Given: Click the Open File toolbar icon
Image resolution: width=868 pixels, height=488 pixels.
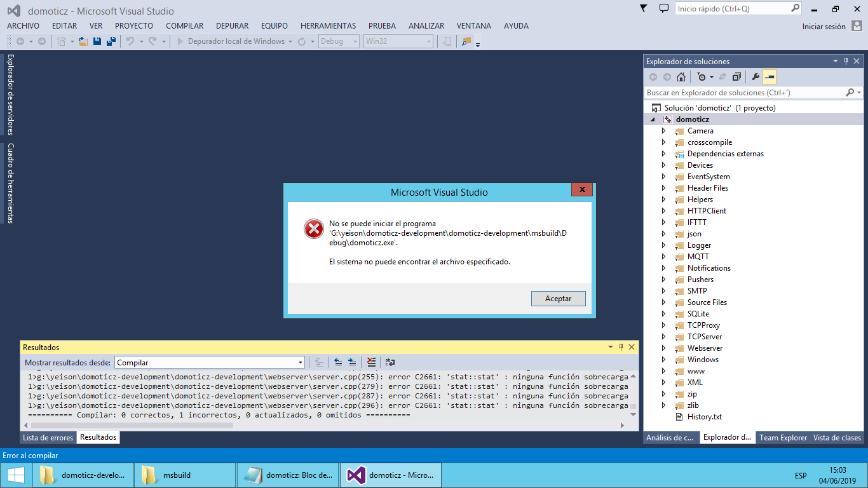Looking at the screenshot, I should 83,41.
